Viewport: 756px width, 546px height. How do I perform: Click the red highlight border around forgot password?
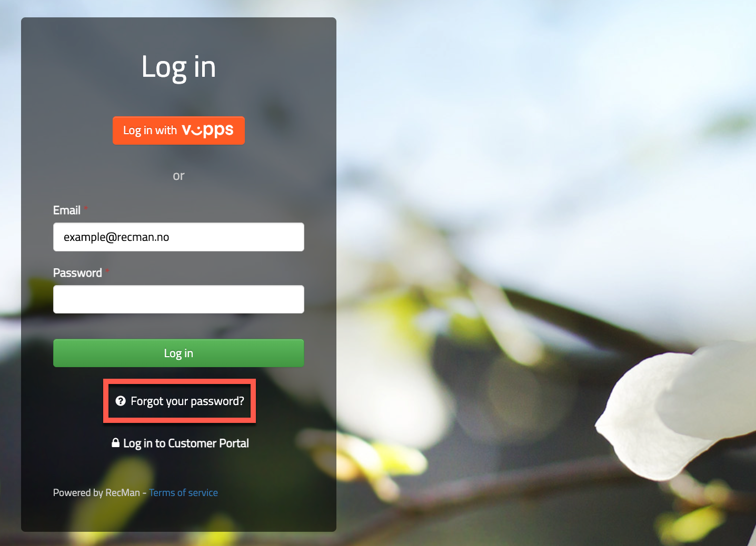(x=180, y=381)
